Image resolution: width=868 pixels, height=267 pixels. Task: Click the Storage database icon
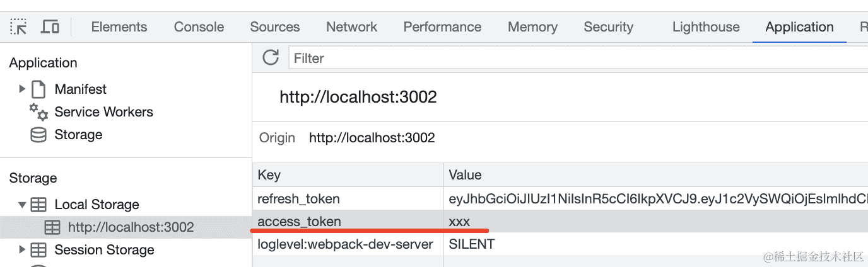point(38,135)
